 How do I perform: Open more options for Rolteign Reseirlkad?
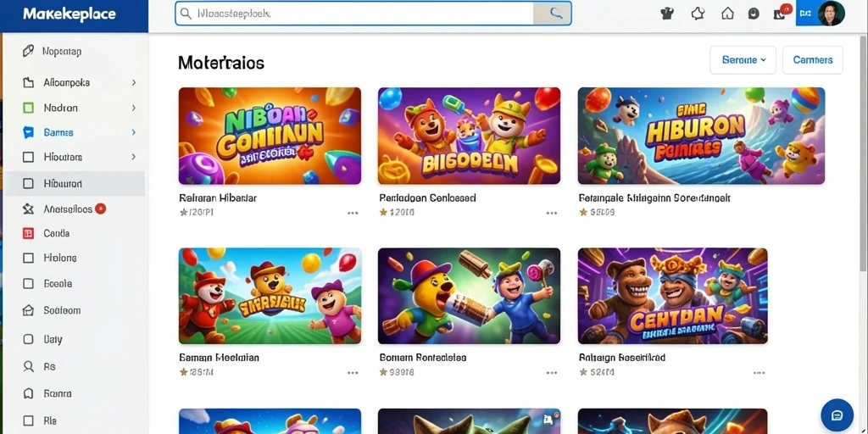[759, 373]
